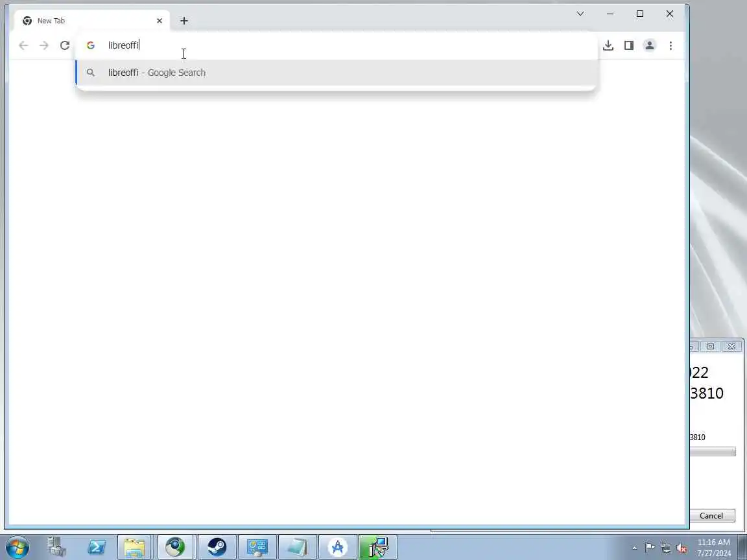Maximize the background installer window
The height and width of the screenshot is (560, 747).
coord(710,346)
